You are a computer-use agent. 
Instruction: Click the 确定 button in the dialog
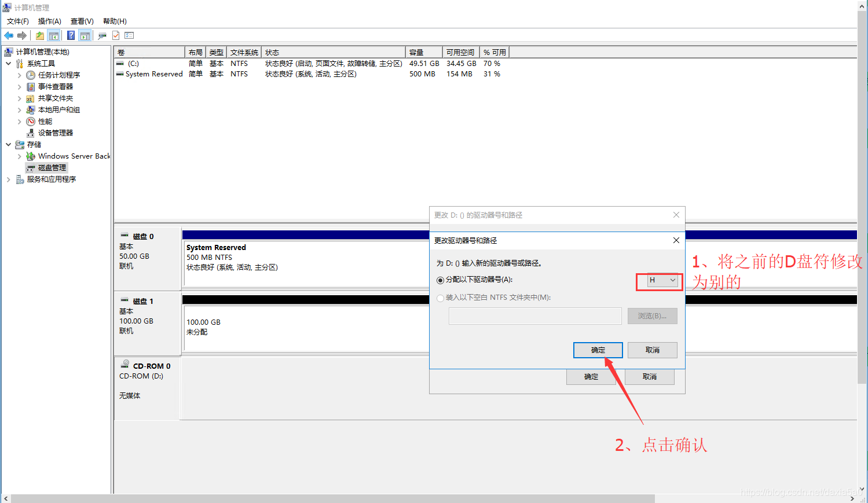tap(598, 350)
